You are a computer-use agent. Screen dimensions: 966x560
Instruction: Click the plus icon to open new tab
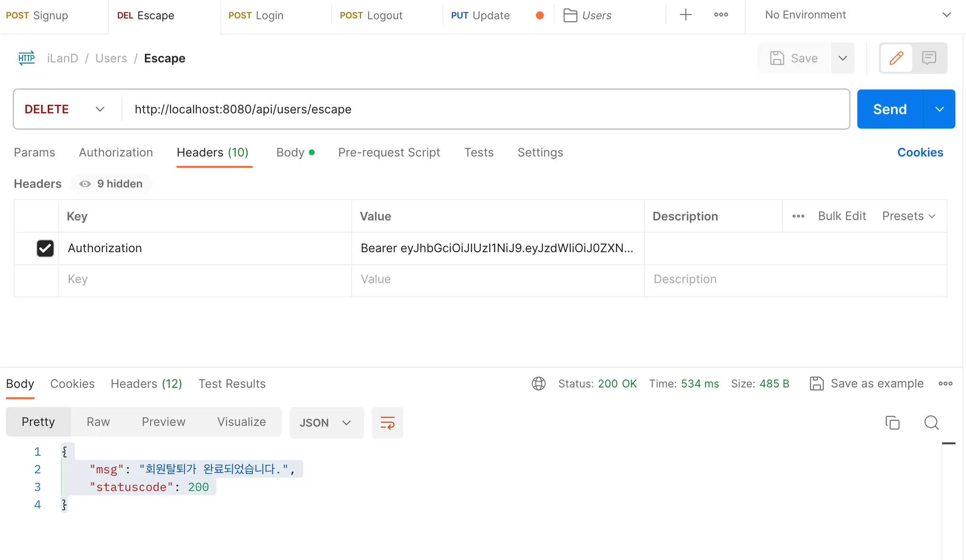(x=685, y=15)
